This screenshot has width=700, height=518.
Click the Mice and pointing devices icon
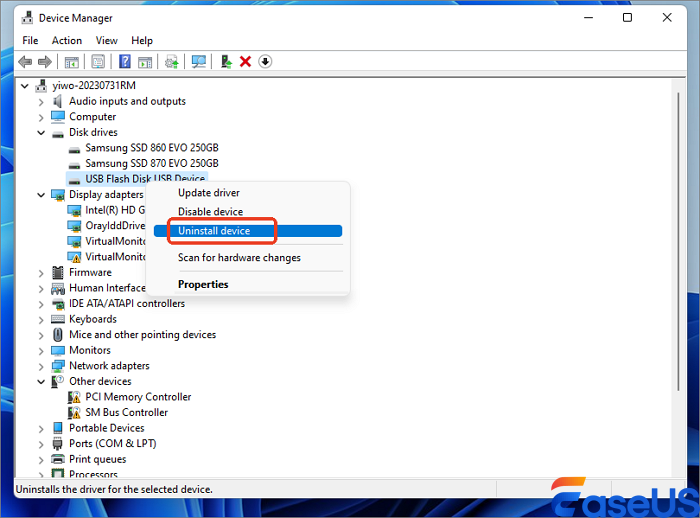58,334
